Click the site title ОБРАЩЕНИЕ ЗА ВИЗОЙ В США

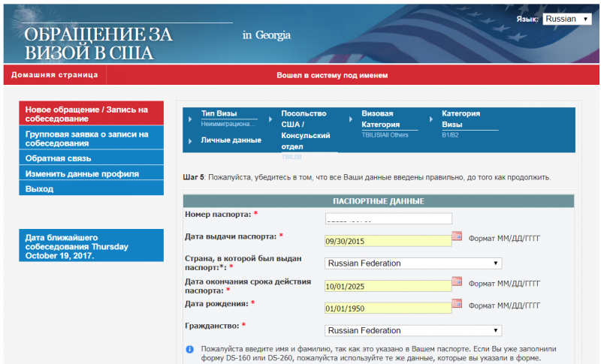pyautogui.click(x=98, y=44)
